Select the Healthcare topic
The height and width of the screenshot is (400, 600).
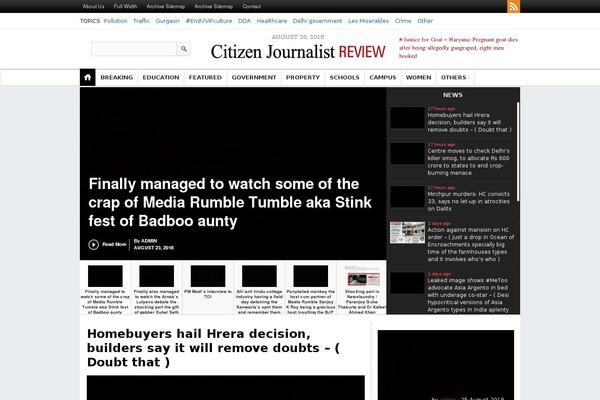[272, 21]
